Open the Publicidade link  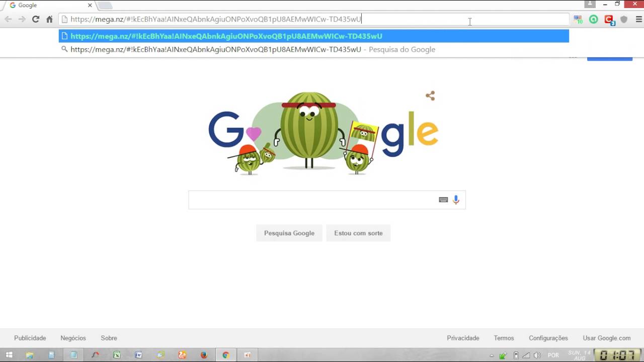click(x=30, y=338)
